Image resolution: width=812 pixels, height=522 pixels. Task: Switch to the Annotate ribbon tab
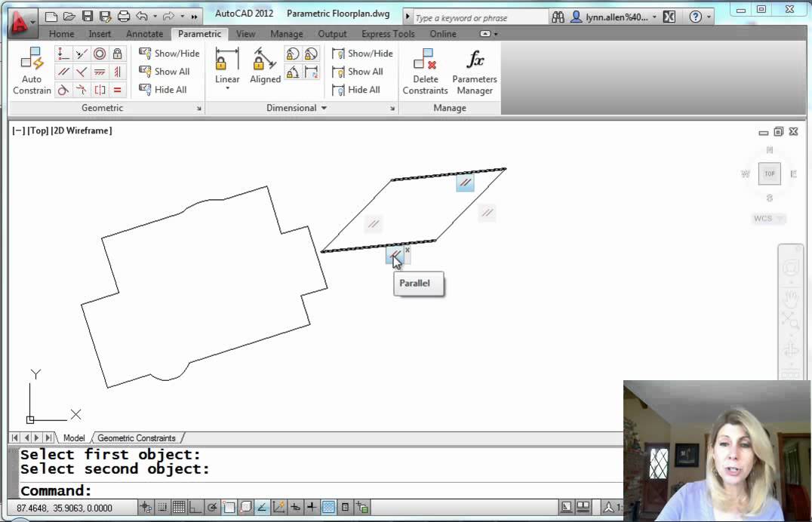[x=144, y=34]
